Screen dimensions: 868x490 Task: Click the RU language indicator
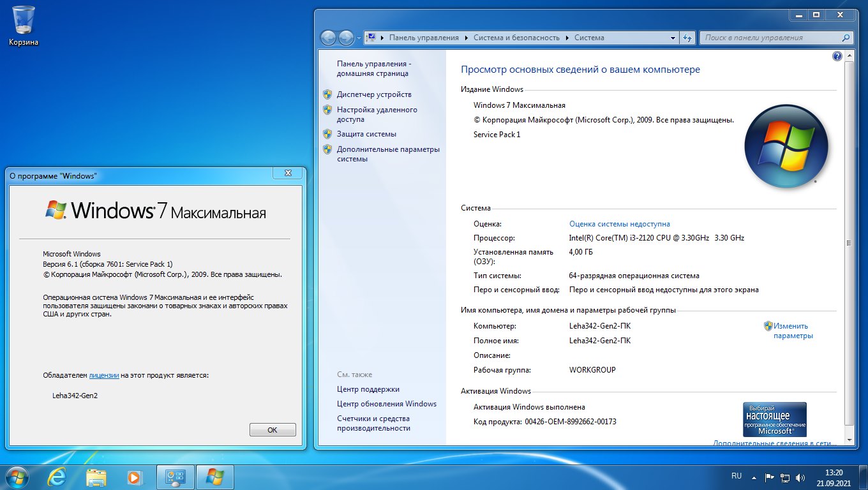[x=737, y=476]
